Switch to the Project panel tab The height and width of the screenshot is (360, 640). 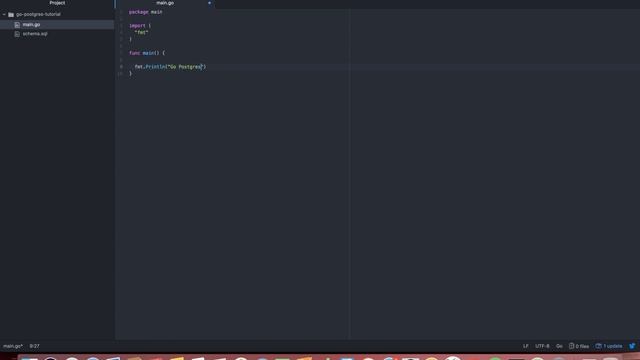click(x=57, y=3)
